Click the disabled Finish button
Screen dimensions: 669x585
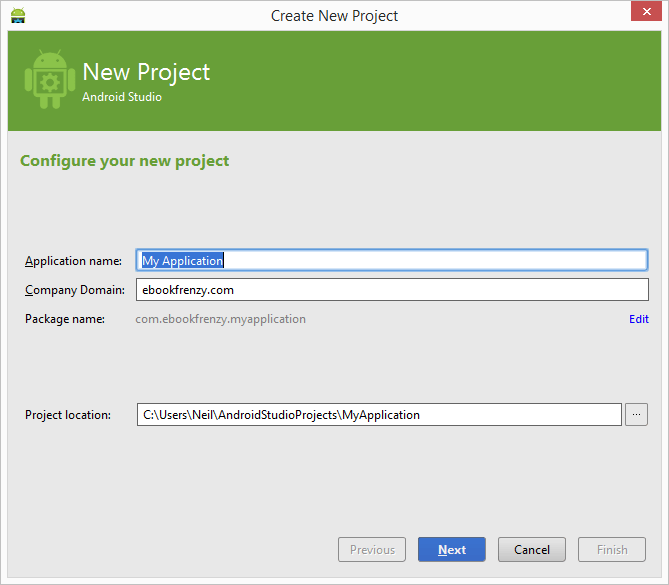coord(612,549)
